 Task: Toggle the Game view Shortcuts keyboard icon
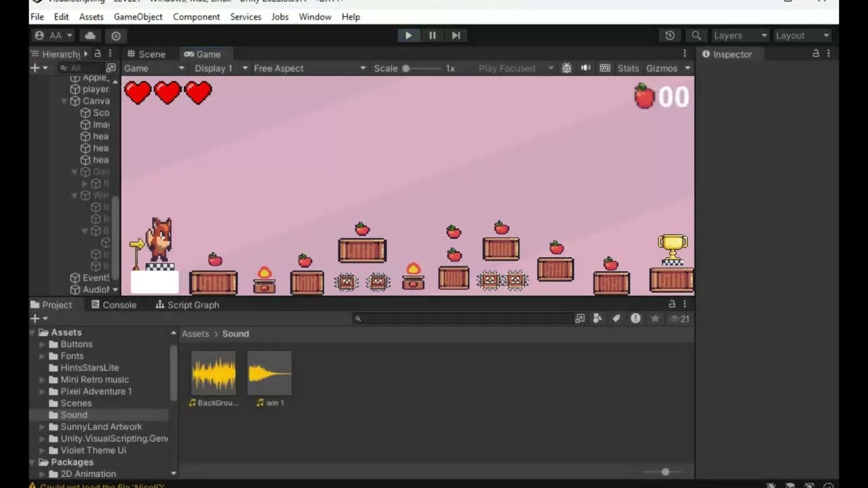pos(605,68)
